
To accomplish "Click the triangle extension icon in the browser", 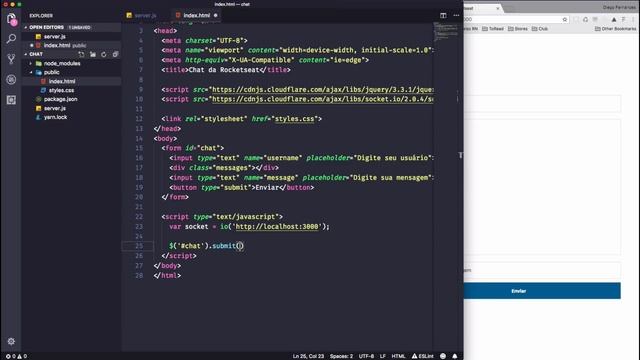I will tap(614, 19).
